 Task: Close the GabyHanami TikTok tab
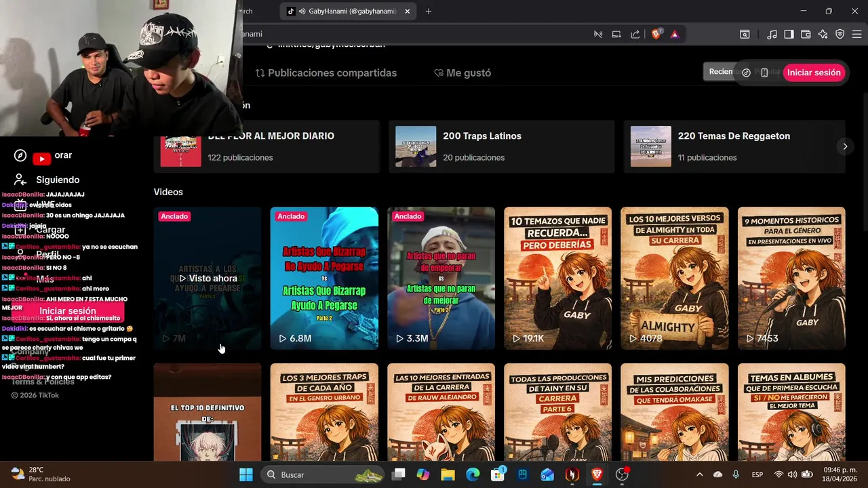click(408, 12)
